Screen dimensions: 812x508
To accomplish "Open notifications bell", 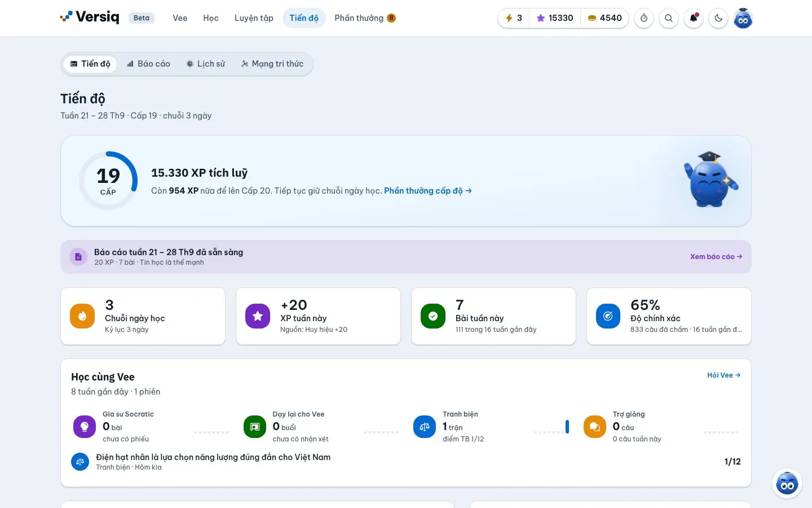I will click(694, 18).
